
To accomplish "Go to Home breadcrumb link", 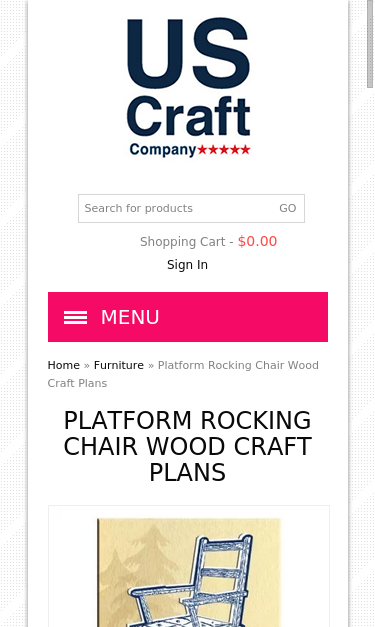I will tap(64, 365).
